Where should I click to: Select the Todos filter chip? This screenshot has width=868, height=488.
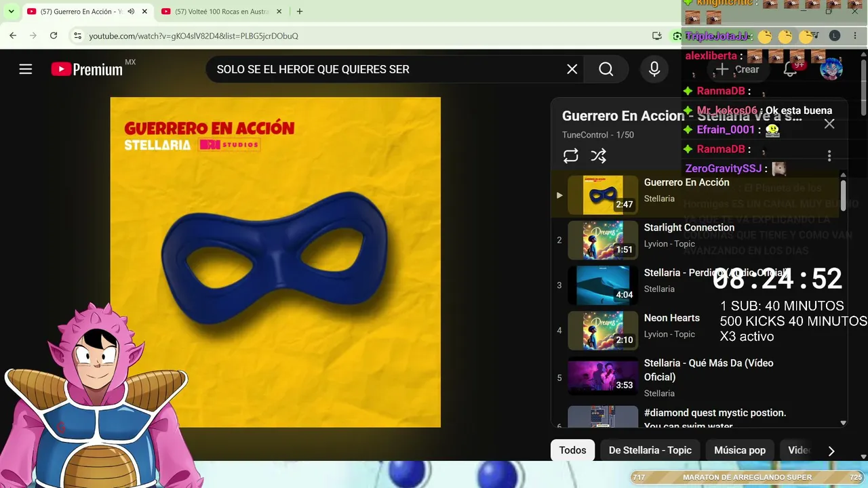click(573, 450)
